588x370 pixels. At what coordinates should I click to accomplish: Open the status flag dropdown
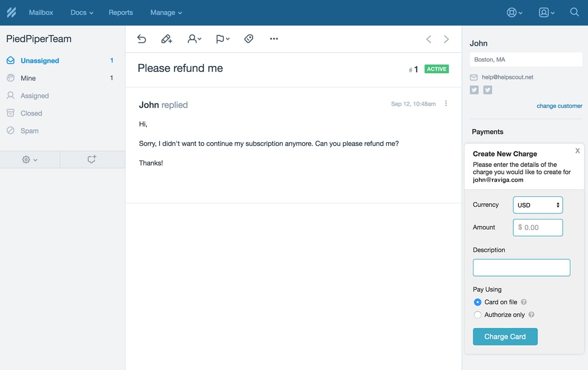click(223, 39)
